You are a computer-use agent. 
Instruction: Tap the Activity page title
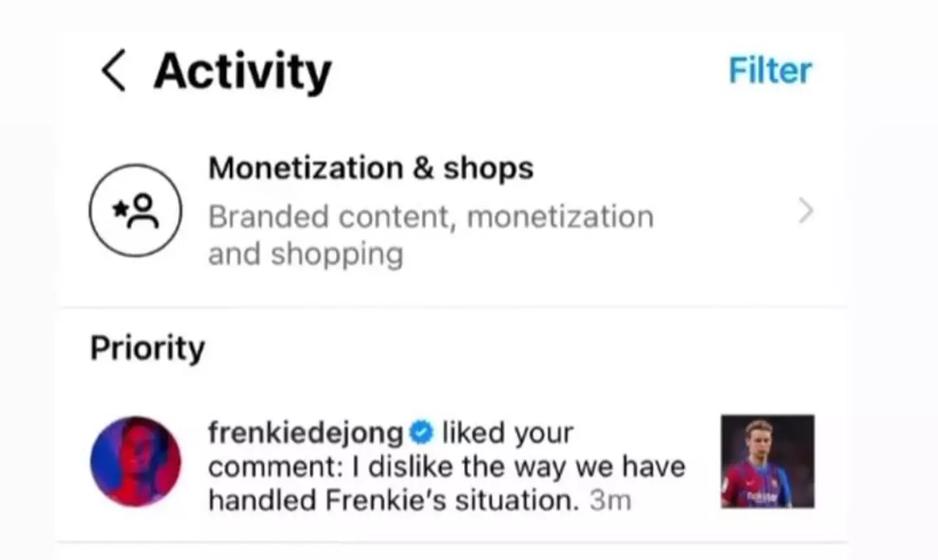point(242,70)
